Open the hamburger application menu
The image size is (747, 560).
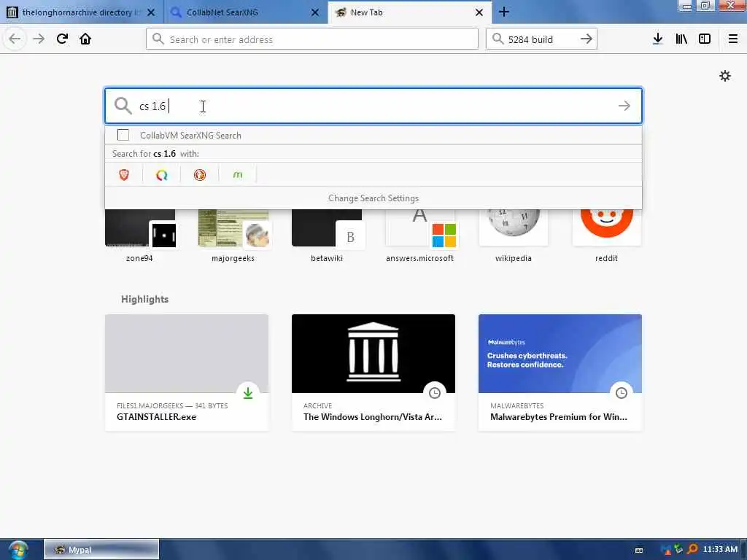[732, 39]
